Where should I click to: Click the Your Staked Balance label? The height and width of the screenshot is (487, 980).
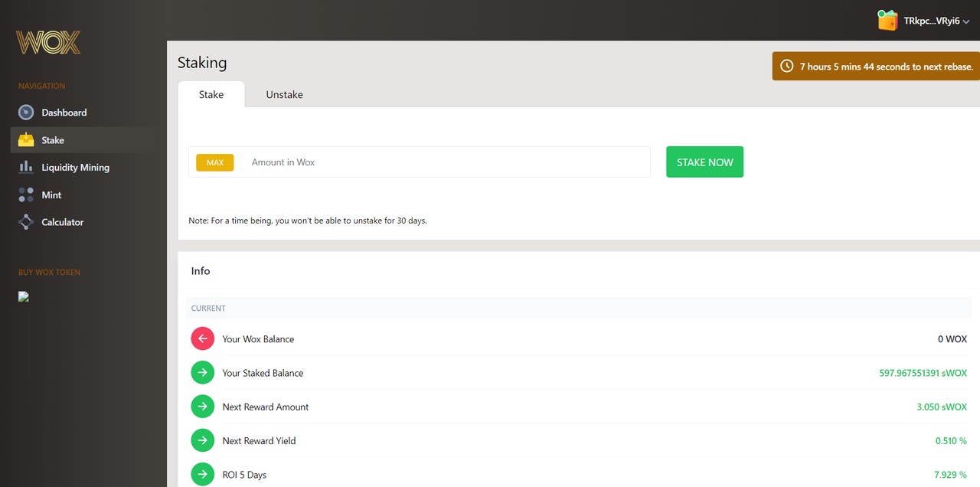coord(263,373)
